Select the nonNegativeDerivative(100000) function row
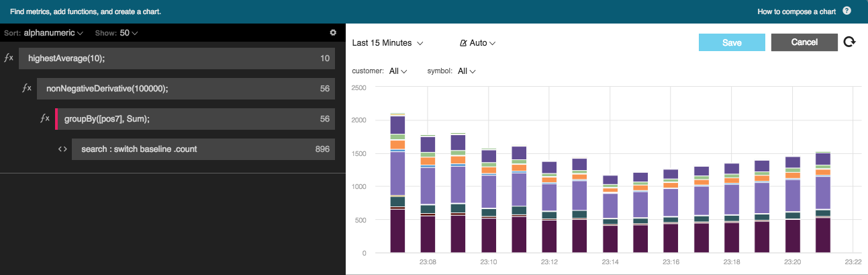868x275 pixels. pos(186,89)
